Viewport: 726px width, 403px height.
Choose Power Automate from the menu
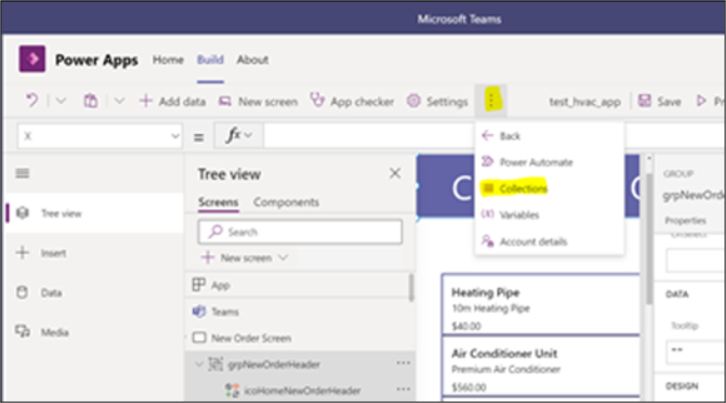click(549, 162)
